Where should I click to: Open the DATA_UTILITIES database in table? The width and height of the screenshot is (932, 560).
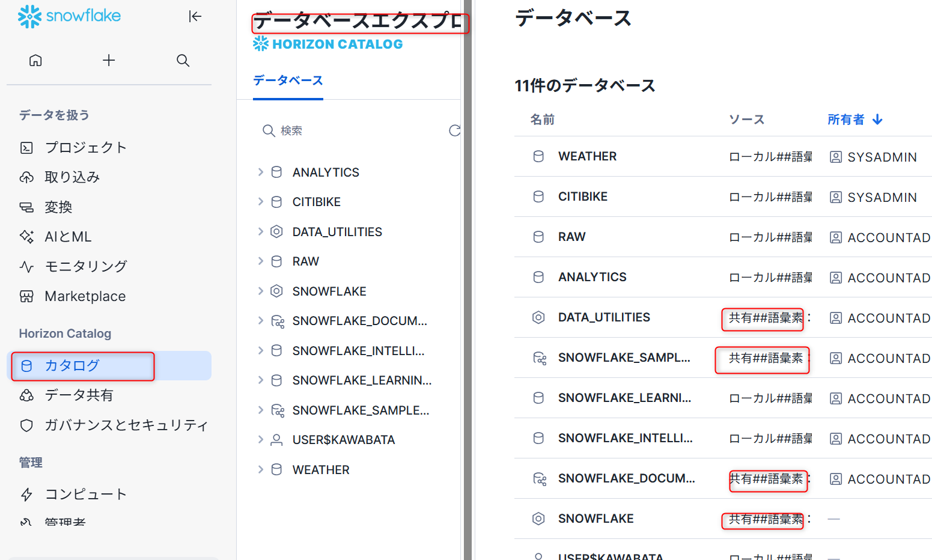click(604, 317)
